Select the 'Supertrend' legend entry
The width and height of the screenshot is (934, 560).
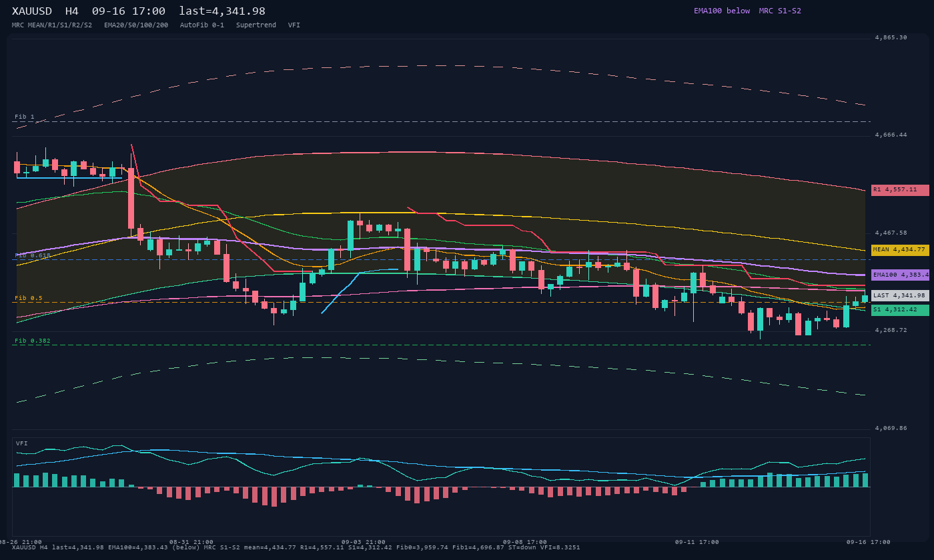(x=256, y=25)
